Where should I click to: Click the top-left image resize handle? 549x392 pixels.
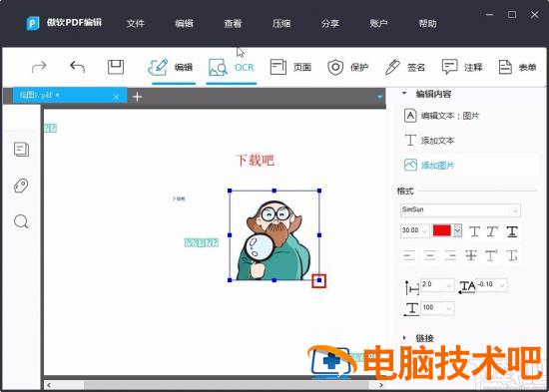[230, 191]
